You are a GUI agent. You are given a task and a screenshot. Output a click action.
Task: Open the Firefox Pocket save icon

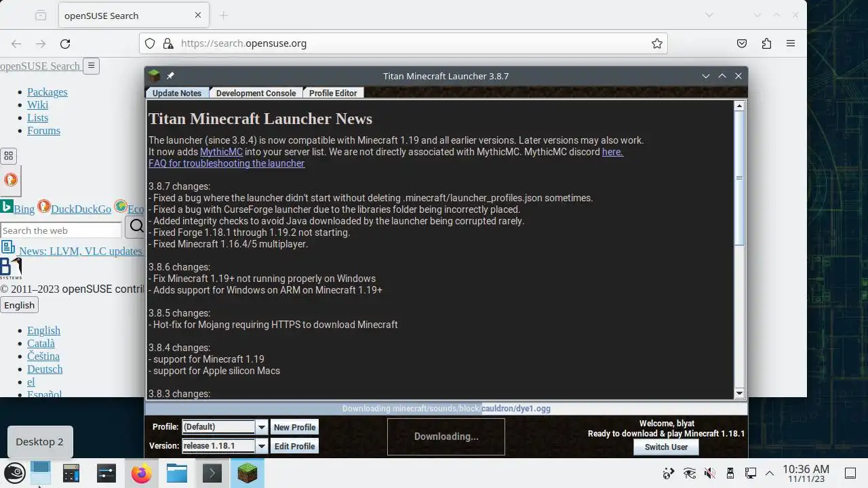coord(742,43)
